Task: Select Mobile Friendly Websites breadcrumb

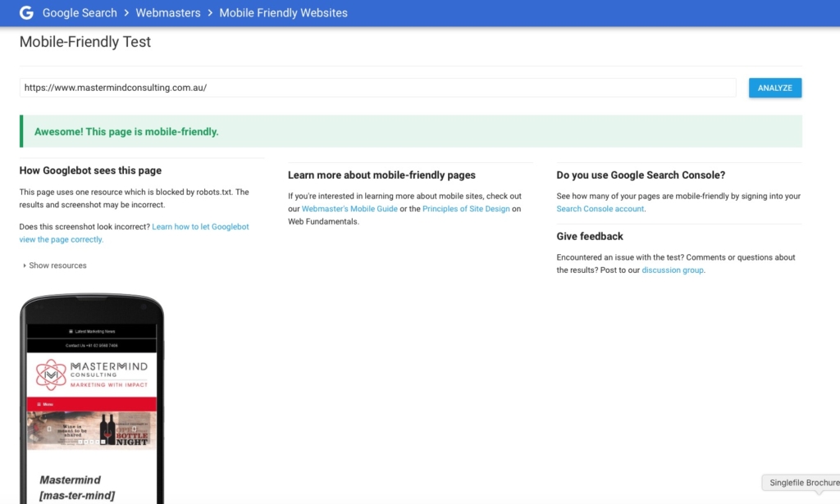Action: (283, 13)
